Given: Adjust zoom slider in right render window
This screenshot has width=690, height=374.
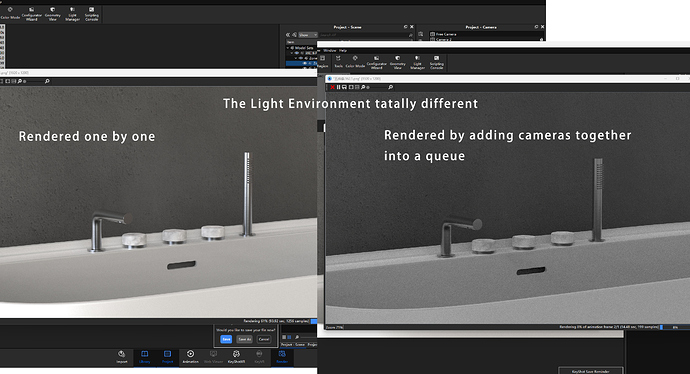Looking at the screenshot, I should pos(378,87).
